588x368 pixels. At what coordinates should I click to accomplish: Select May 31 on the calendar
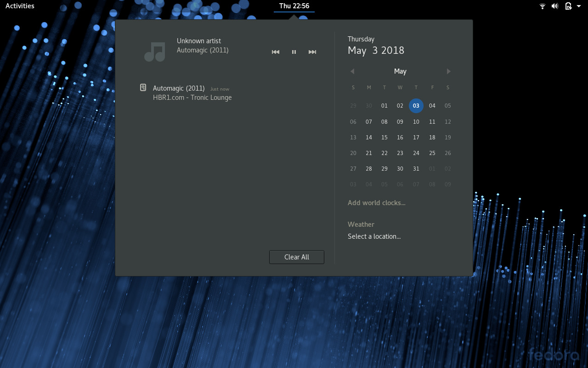click(416, 169)
